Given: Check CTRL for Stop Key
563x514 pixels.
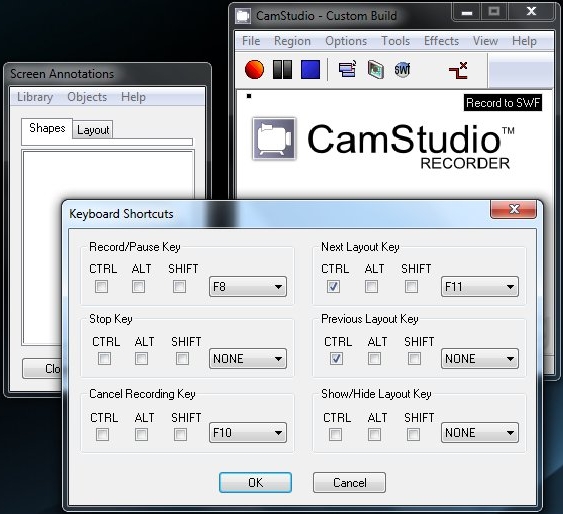Looking at the screenshot, I should coord(104,358).
